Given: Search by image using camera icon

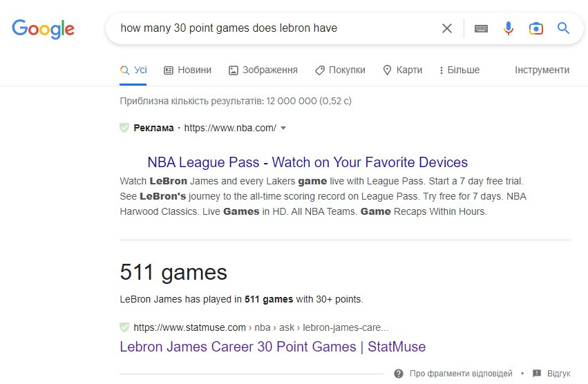Looking at the screenshot, I should pos(536,28).
